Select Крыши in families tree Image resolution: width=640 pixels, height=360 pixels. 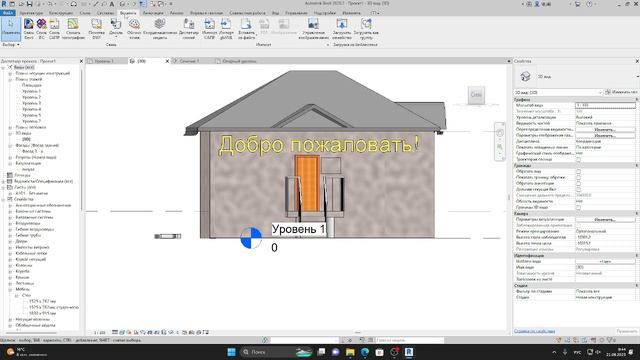[22, 277]
